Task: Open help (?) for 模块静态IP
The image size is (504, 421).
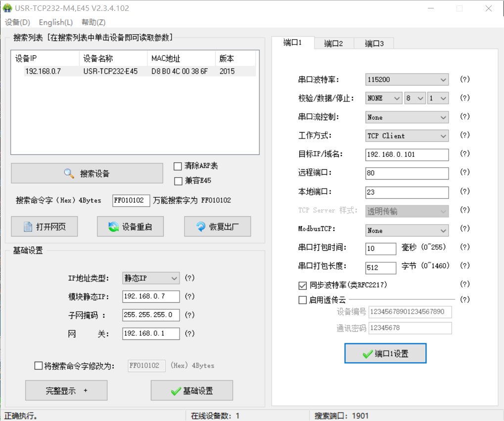Action: 189,296
